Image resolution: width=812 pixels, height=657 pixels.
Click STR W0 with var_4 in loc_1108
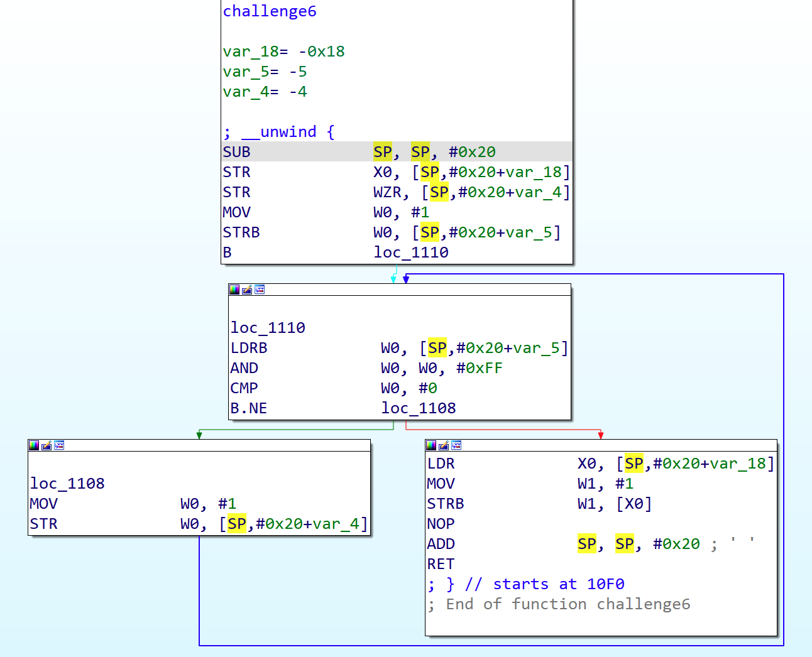tap(199, 524)
